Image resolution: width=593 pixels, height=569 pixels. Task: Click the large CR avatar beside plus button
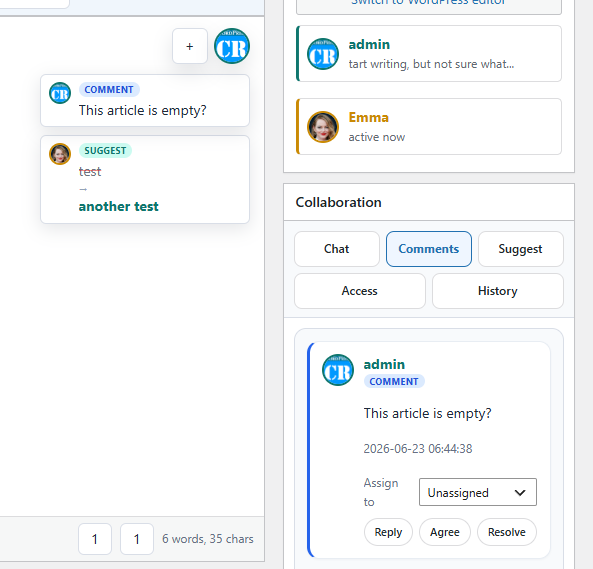click(x=232, y=46)
